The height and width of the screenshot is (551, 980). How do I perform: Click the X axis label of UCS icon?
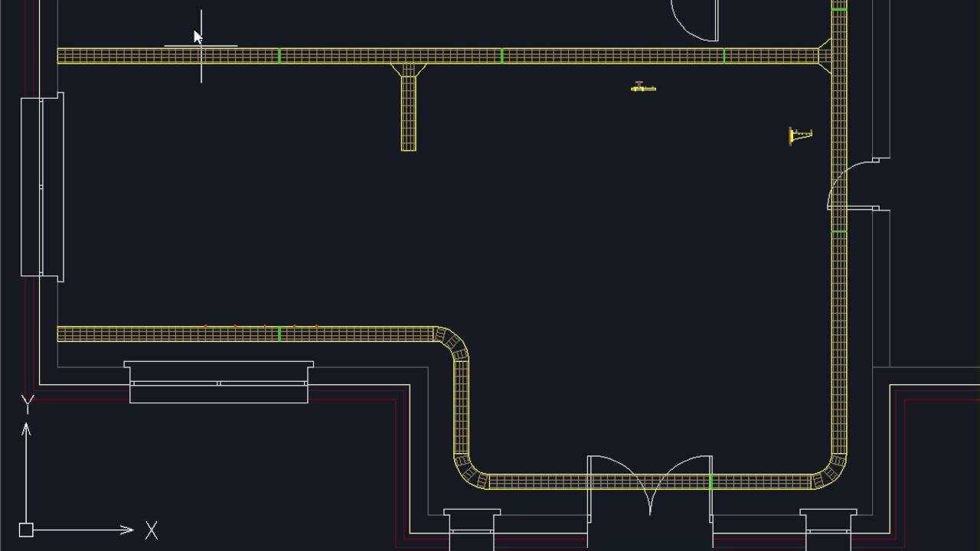152,530
